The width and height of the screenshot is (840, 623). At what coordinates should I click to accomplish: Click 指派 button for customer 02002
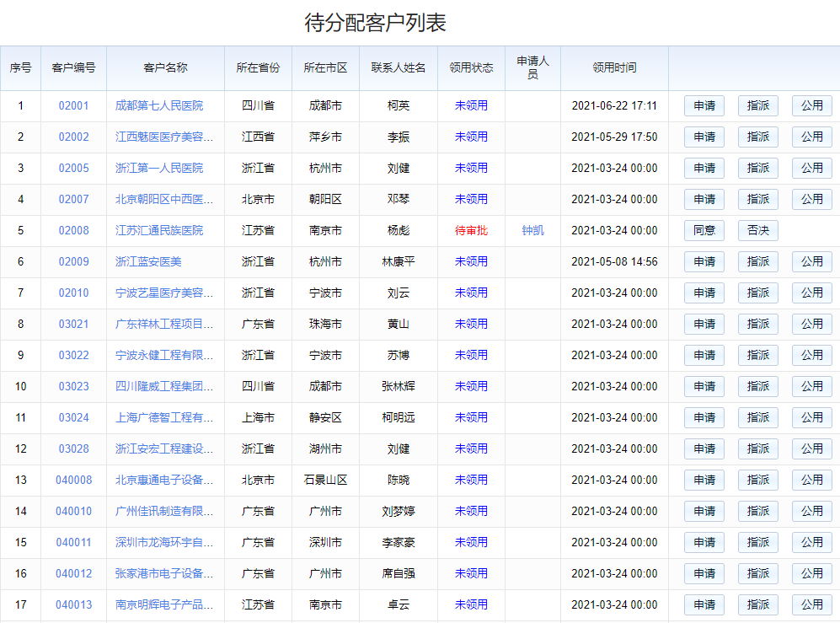click(757, 137)
